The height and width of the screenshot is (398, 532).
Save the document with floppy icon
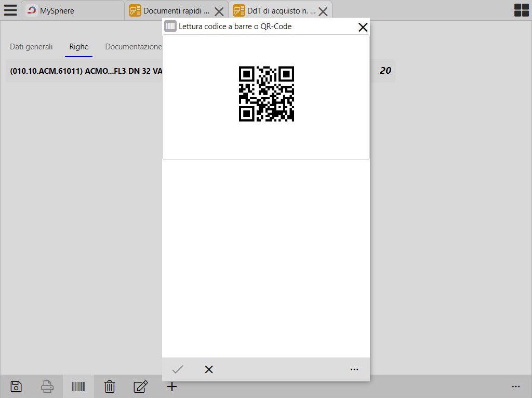pos(16,387)
